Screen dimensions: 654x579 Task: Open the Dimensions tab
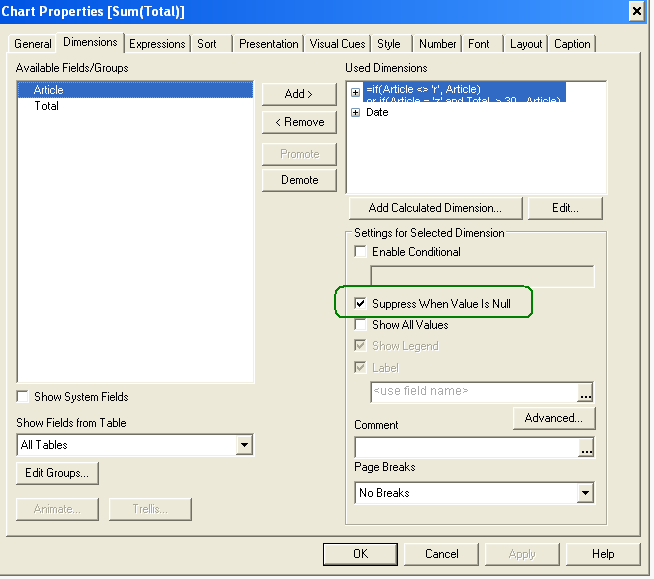click(x=90, y=42)
